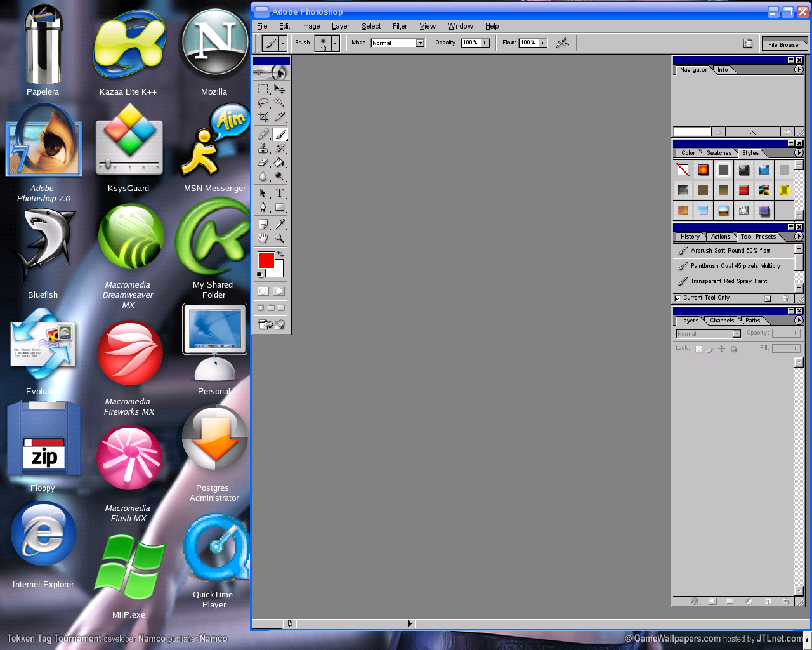The height and width of the screenshot is (650, 812).
Task: Select the Eyedropper tool
Action: 280,224
